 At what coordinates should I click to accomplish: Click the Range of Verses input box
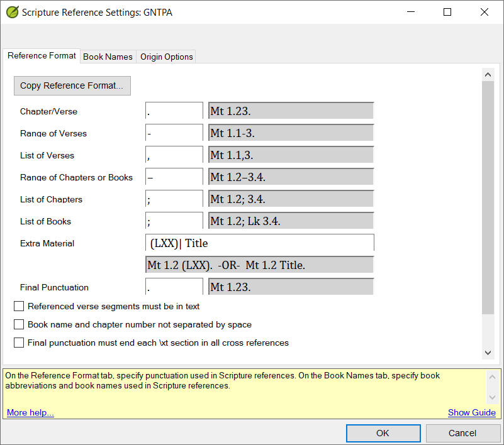tap(174, 133)
